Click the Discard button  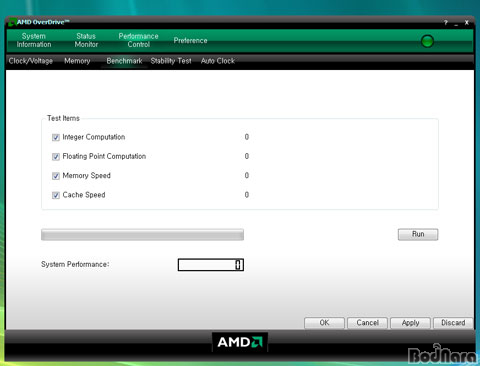[x=453, y=323]
